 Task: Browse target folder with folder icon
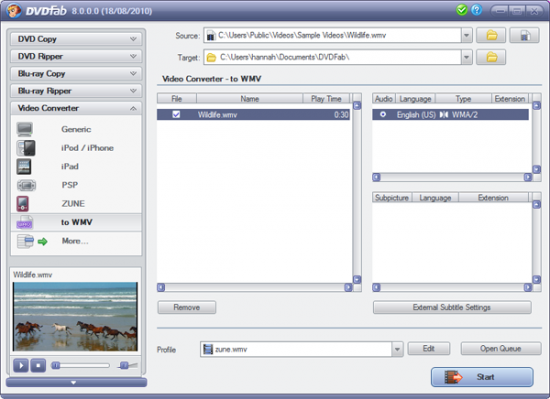pos(491,57)
